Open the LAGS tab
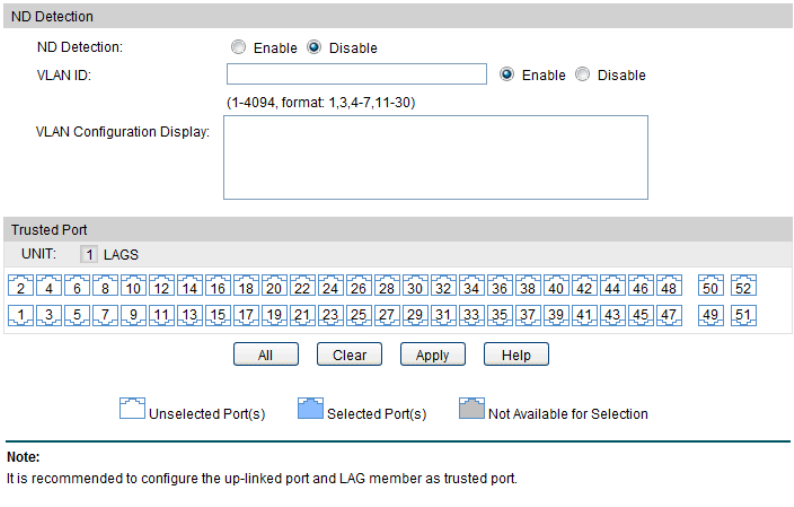 click(121, 254)
